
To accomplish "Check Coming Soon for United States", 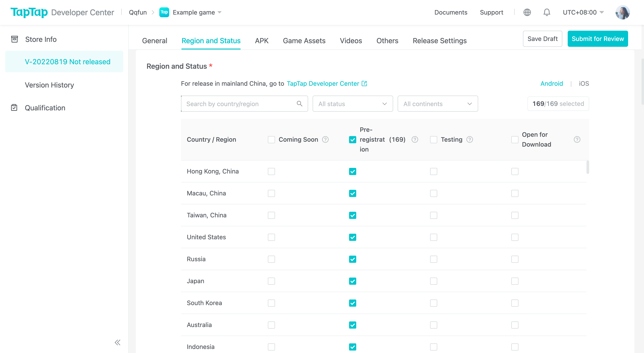I will (x=271, y=237).
